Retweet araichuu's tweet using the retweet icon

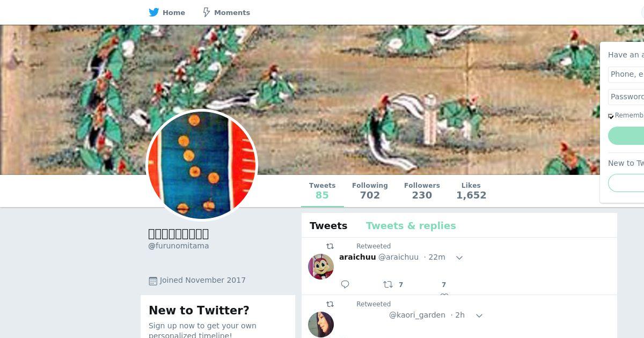[x=387, y=284]
